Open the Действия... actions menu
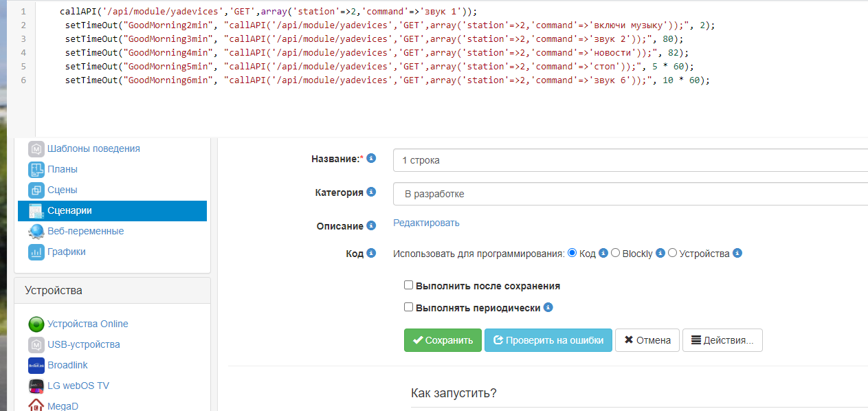Screen dimensions: 868x411 [x=722, y=340]
